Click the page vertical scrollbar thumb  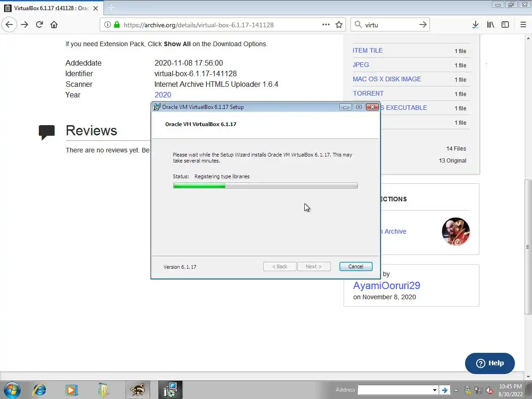[x=528, y=247]
